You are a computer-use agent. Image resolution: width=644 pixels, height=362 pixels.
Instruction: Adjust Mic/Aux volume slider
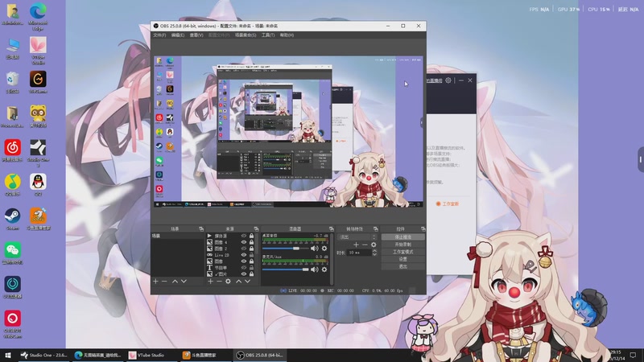click(x=286, y=269)
